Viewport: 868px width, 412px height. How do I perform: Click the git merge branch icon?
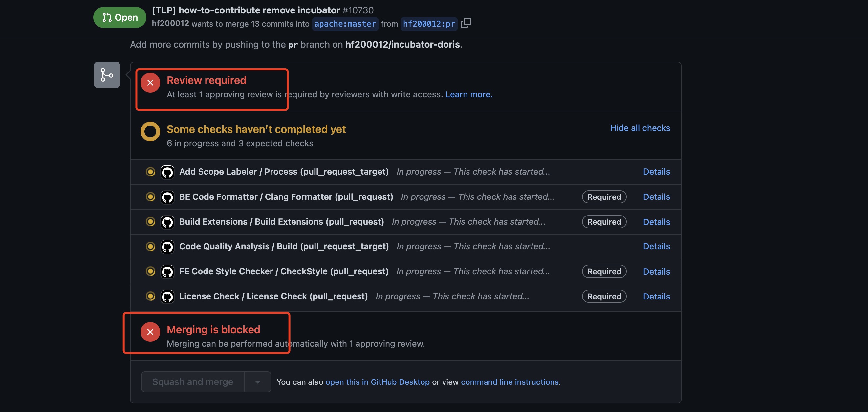(x=107, y=75)
